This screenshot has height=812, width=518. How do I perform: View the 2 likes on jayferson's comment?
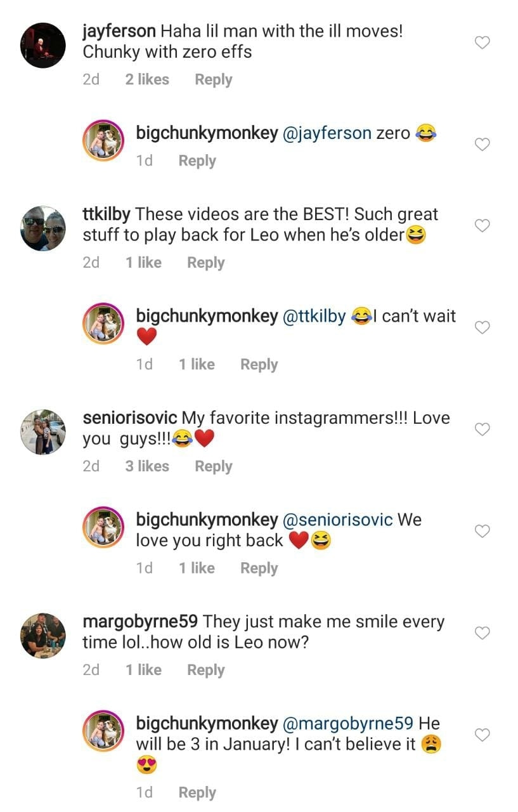pyautogui.click(x=147, y=80)
